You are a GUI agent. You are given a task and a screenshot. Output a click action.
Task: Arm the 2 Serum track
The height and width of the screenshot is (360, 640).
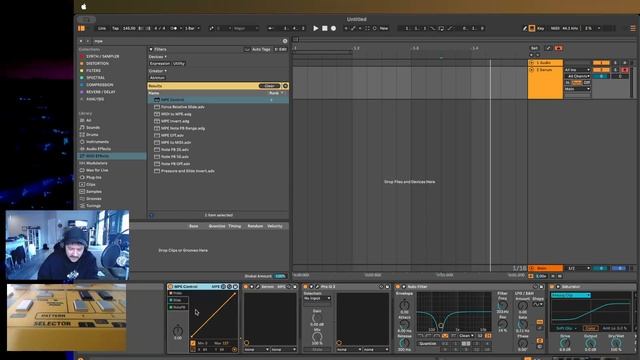[x=624, y=70]
